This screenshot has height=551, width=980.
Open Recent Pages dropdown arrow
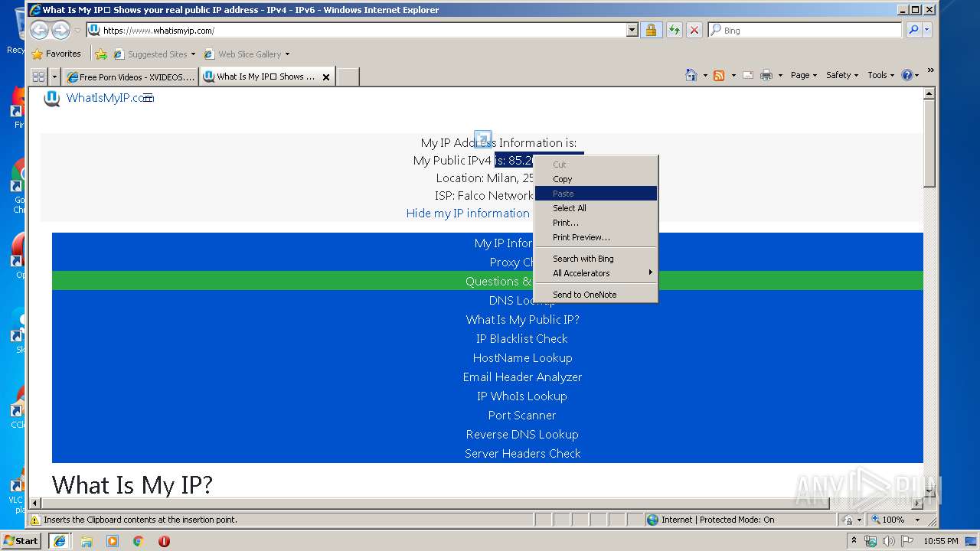click(x=77, y=31)
